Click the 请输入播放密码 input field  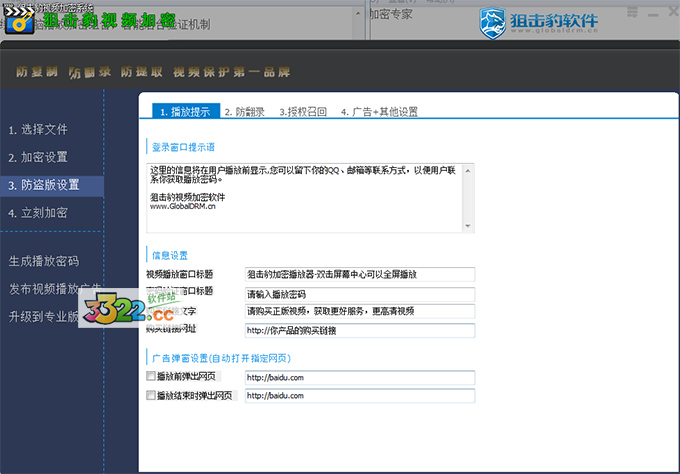[360, 294]
